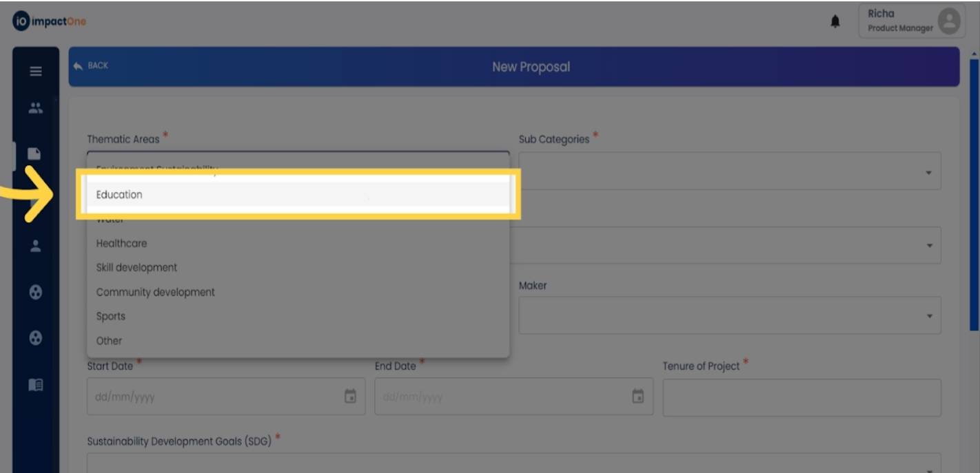Screen dimensions: 980x473
Task: Choose Sports from the list
Action: (110, 317)
